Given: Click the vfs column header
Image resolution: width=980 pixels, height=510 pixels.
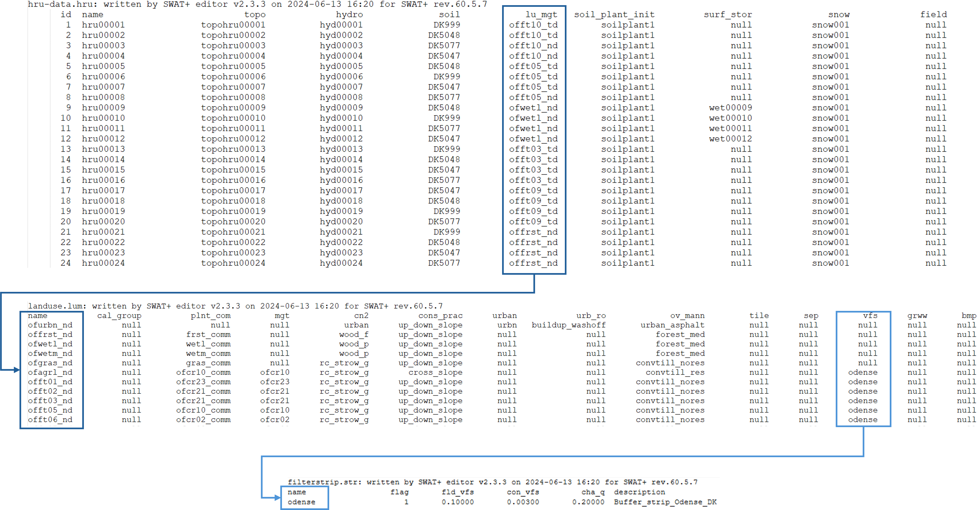Looking at the screenshot, I should (x=870, y=316).
